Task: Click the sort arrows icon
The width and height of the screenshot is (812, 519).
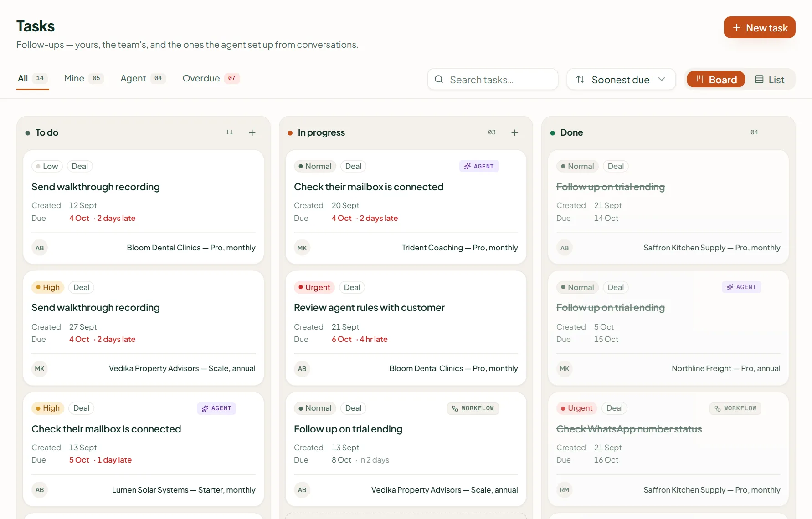Action: coord(580,80)
